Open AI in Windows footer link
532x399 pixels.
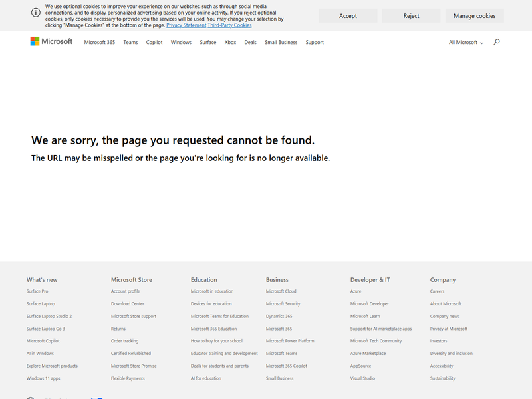[40, 353]
